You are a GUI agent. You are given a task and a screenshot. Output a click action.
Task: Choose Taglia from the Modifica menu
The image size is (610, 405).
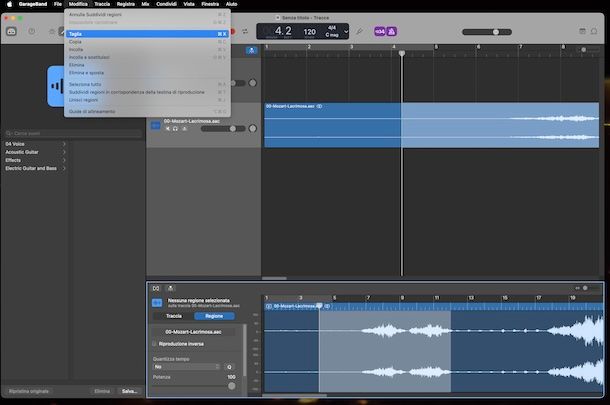(147, 34)
